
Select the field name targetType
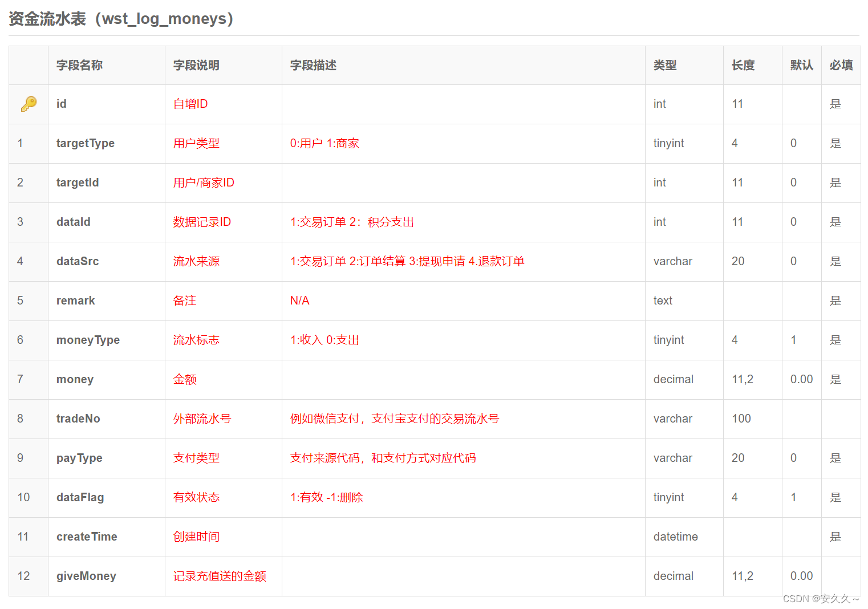[86, 143]
